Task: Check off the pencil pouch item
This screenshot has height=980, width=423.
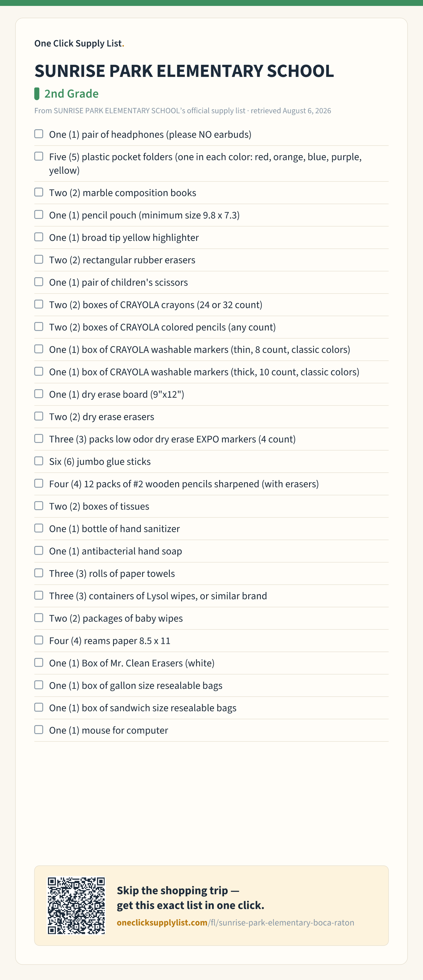Action: (x=39, y=215)
